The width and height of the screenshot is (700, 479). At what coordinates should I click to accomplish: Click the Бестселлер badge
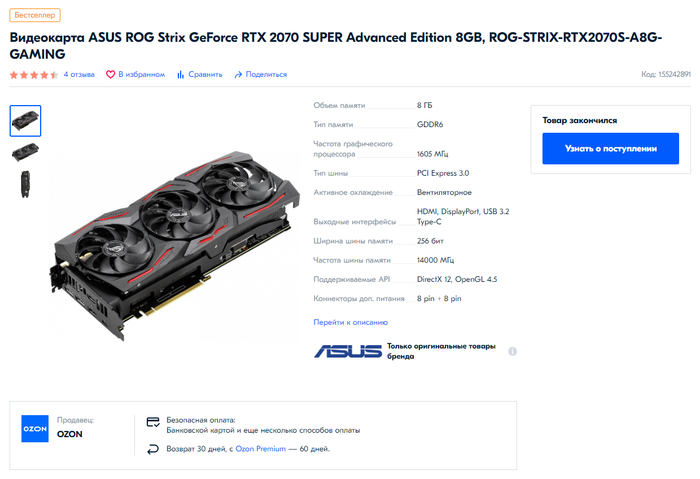tap(35, 15)
